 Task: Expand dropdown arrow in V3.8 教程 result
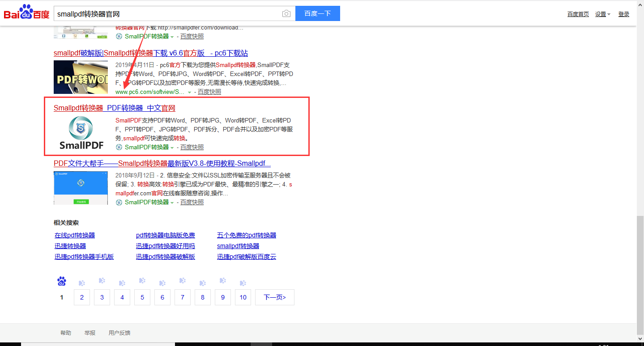click(x=172, y=203)
